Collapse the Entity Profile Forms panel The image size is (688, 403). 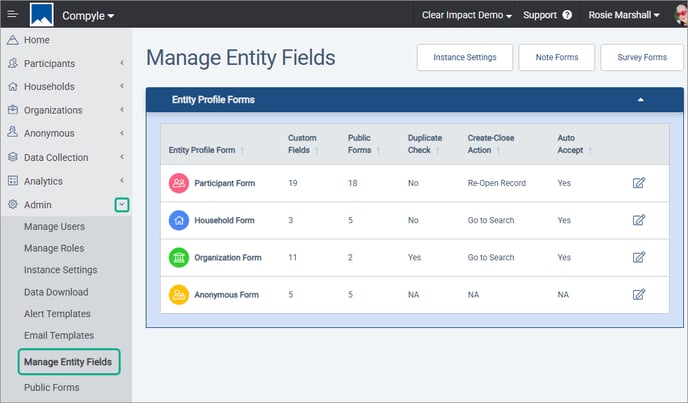click(x=641, y=100)
